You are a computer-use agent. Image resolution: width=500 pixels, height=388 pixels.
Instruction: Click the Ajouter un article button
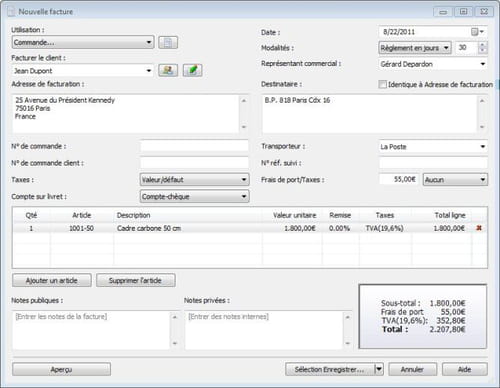coord(52,280)
